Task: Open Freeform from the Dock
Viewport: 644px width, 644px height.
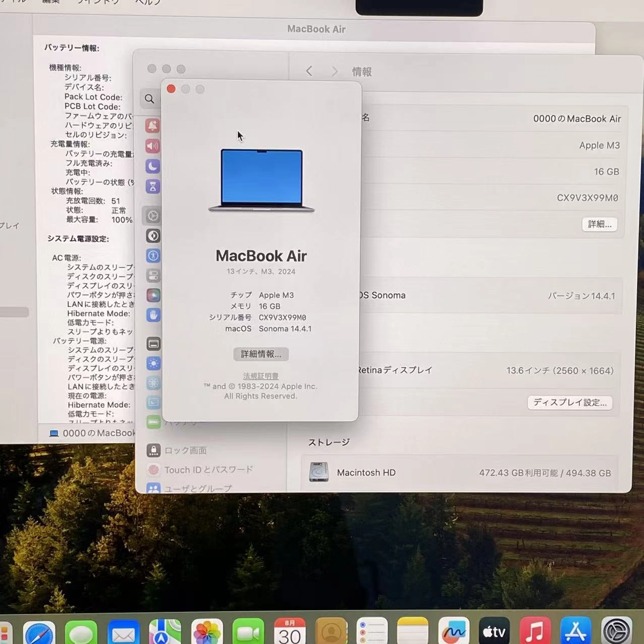Action: [x=454, y=631]
